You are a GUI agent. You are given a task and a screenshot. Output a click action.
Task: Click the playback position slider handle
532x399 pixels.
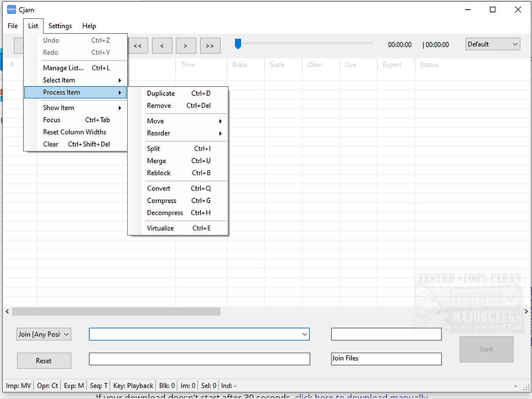point(238,43)
